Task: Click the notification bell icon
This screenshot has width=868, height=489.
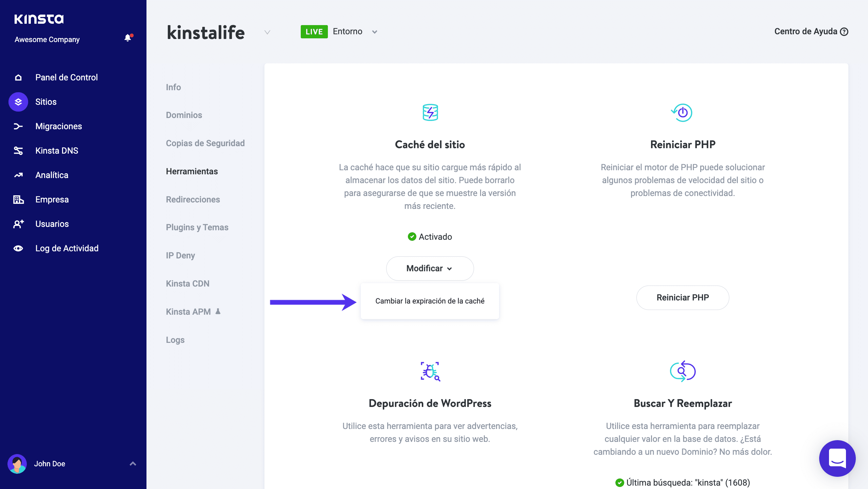Action: 128,38
